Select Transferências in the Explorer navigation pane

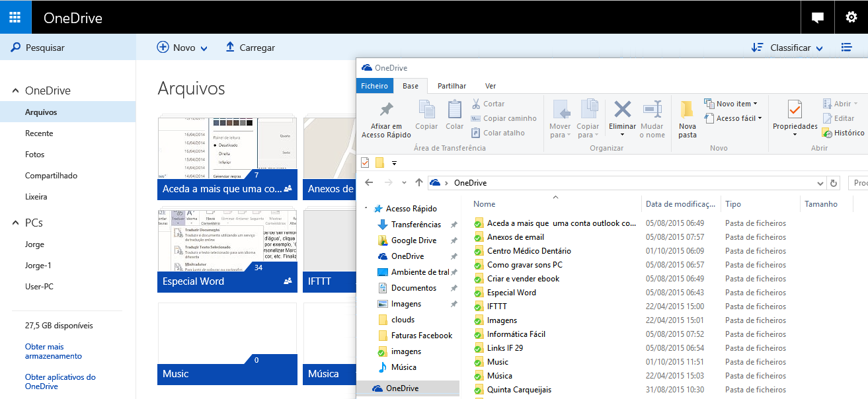click(x=416, y=225)
